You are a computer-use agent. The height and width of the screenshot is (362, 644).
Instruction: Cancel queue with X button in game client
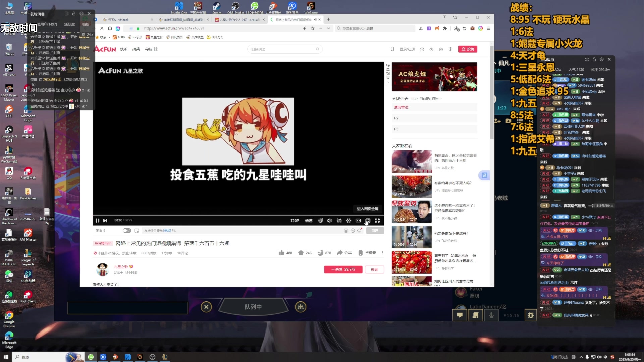point(206,307)
